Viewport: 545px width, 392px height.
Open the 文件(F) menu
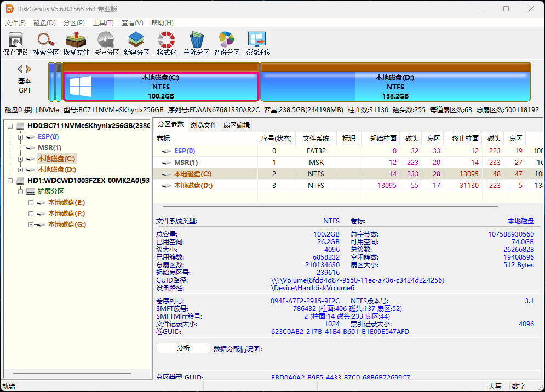click(15, 23)
